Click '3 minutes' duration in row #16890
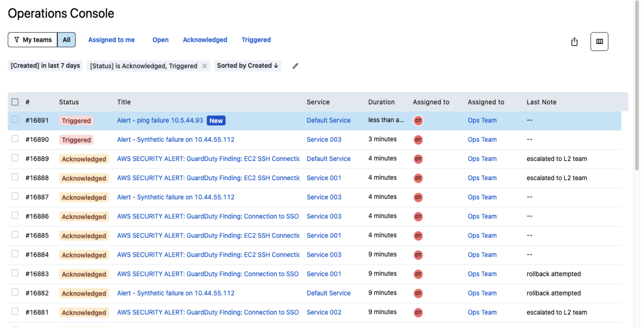The height and width of the screenshot is (328, 644). (x=382, y=139)
